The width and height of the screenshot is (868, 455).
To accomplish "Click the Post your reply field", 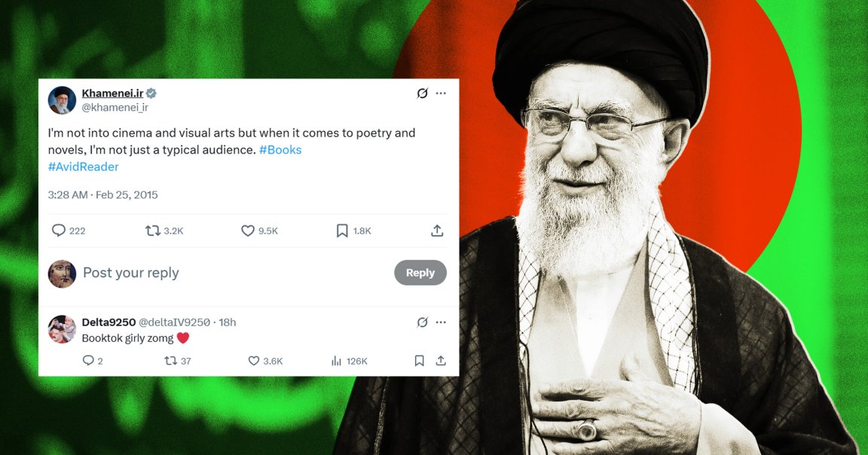I will pos(233,273).
